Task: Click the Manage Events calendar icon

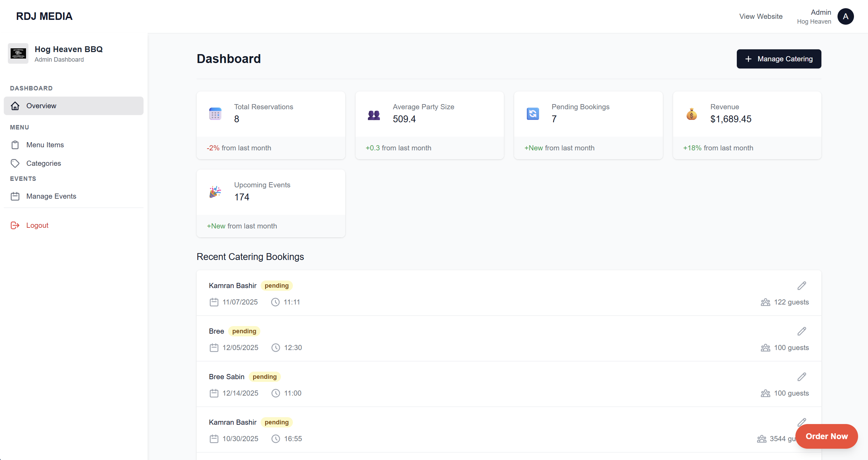Action: click(x=15, y=196)
